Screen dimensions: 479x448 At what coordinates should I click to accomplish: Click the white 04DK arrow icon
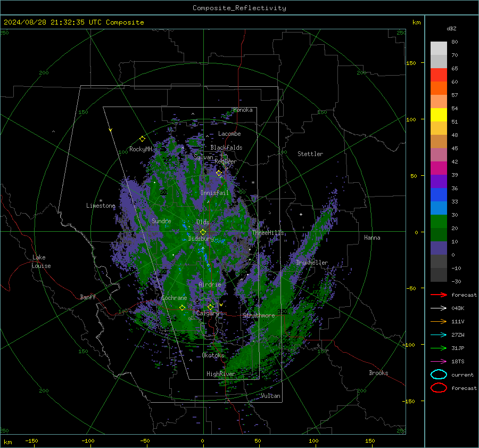point(439,308)
